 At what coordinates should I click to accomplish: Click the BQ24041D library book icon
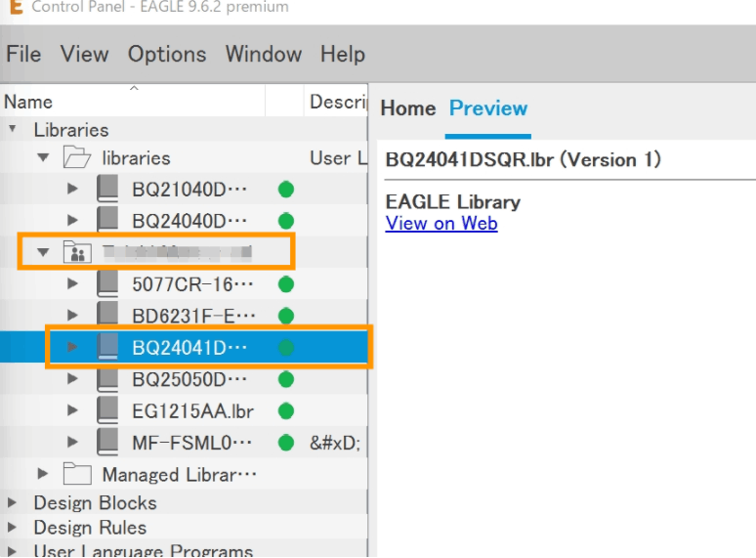tap(107, 347)
